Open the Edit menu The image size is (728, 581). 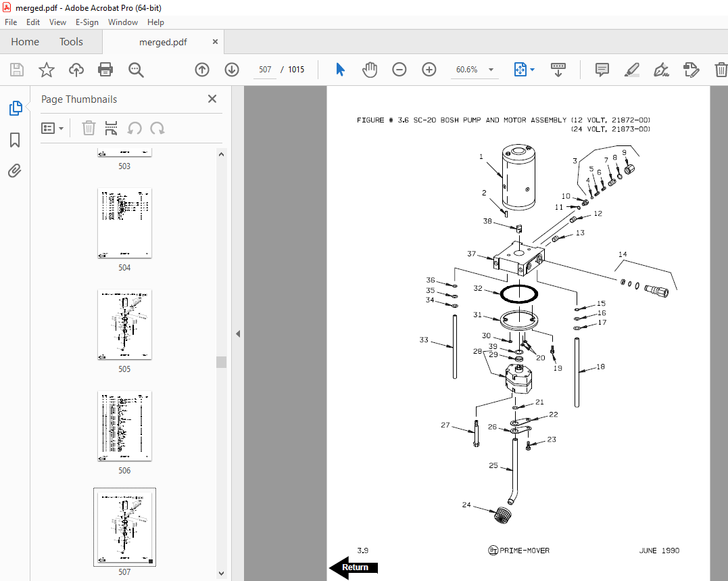coord(33,22)
